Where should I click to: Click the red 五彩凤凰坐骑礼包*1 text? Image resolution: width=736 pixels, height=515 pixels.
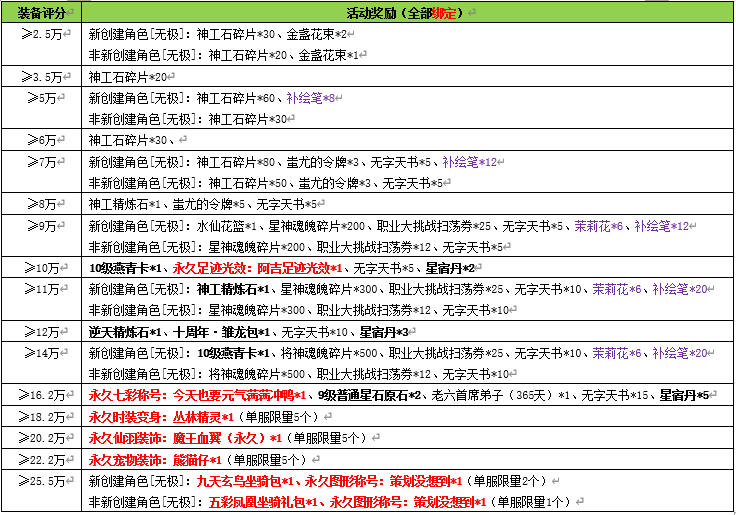click(263, 502)
